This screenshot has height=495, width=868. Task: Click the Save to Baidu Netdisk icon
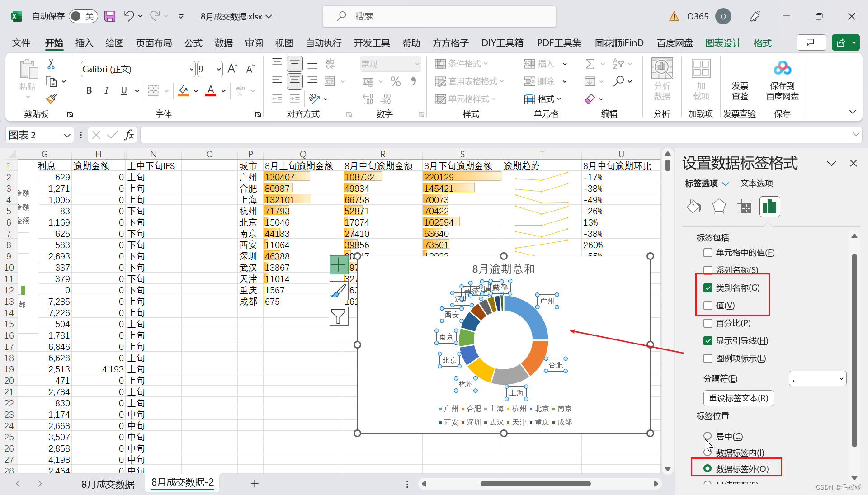pyautogui.click(x=783, y=80)
